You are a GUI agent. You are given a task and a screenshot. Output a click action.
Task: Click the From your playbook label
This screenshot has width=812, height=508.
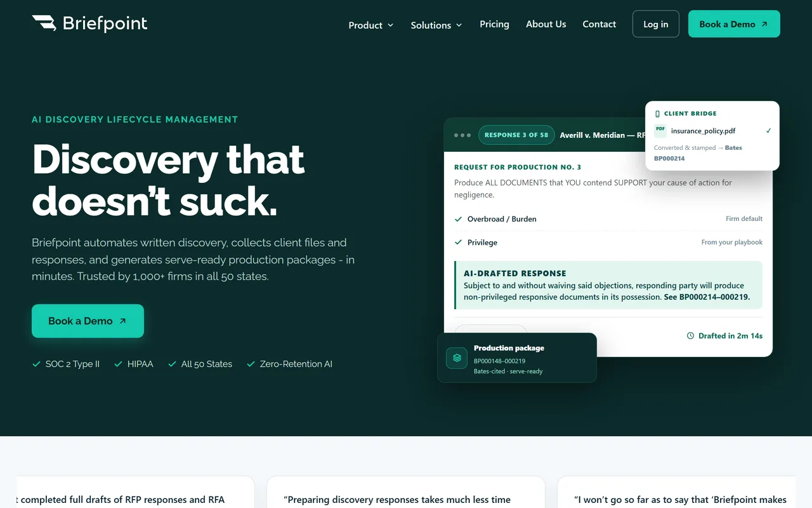(x=732, y=242)
